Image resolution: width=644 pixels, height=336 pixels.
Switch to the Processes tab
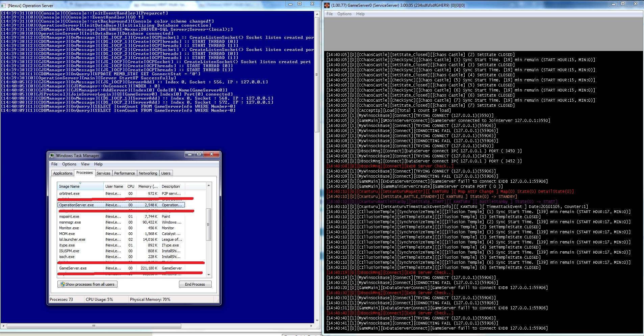point(84,173)
